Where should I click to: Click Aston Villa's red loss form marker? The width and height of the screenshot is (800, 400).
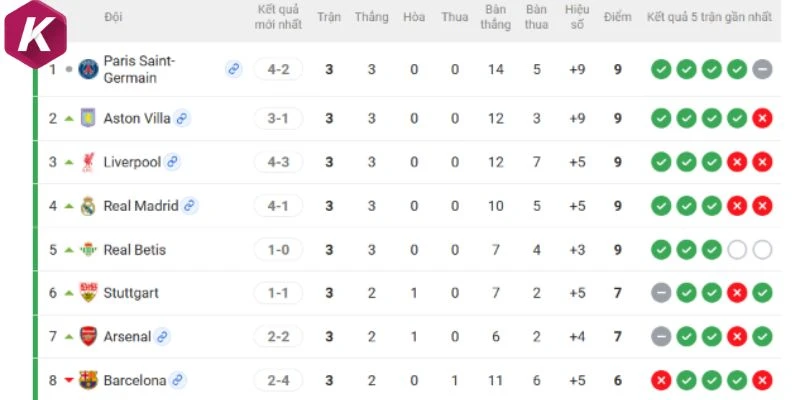pyautogui.click(x=762, y=119)
